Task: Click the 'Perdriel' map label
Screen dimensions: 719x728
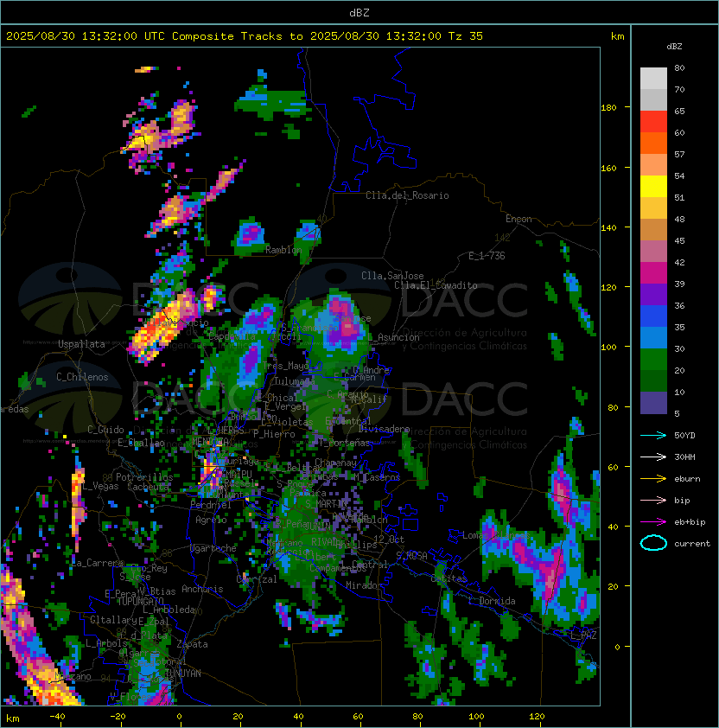Action: 211,505
